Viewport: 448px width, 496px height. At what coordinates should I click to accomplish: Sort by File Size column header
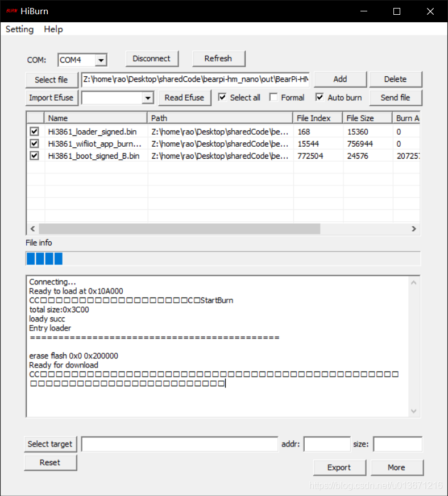(367, 118)
